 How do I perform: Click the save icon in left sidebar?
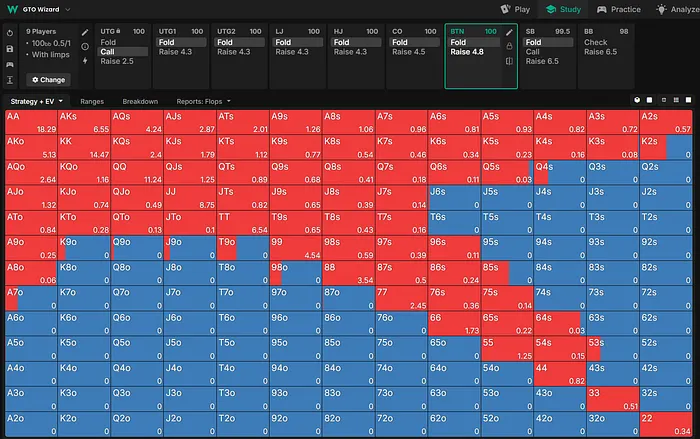[9, 48]
